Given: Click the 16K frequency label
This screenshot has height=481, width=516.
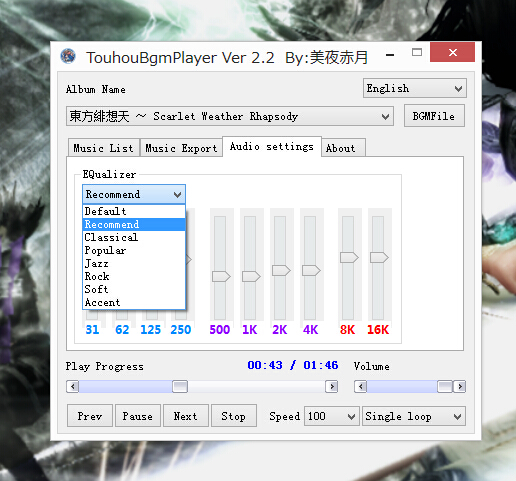Looking at the screenshot, I should tap(378, 330).
